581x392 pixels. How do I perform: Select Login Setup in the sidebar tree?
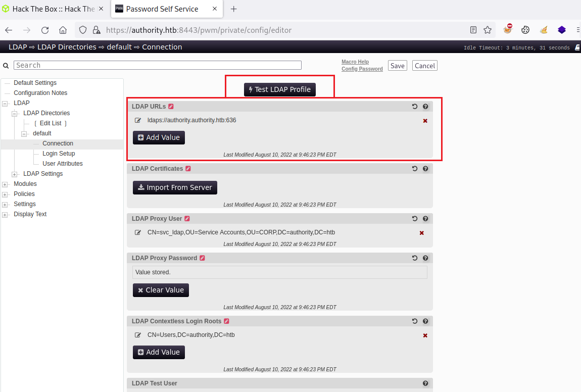click(x=59, y=154)
